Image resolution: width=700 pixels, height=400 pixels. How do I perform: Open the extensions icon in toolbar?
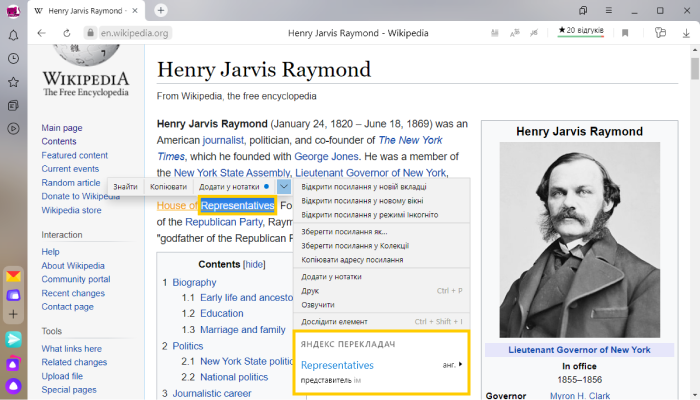click(660, 33)
